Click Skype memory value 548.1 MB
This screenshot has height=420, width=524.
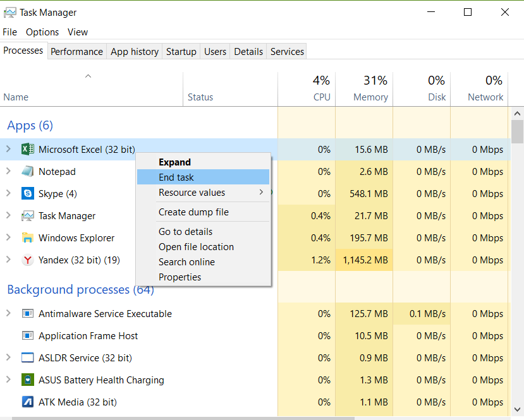pos(369,194)
